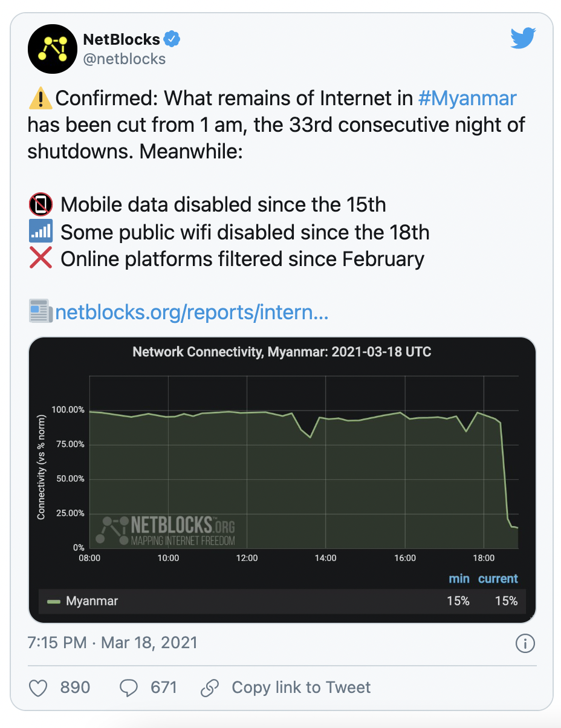Click the @netblocks handle

pyautogui.click(x=124, y=59)
